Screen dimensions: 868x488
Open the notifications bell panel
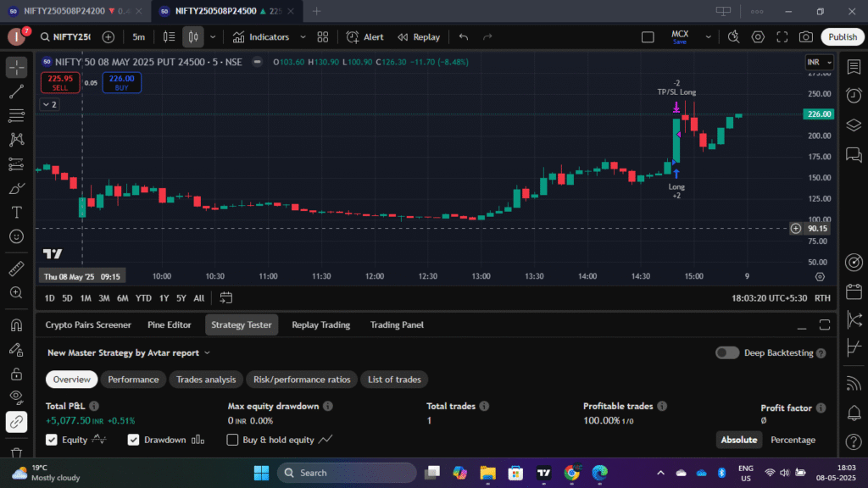(x=854, y=413)
